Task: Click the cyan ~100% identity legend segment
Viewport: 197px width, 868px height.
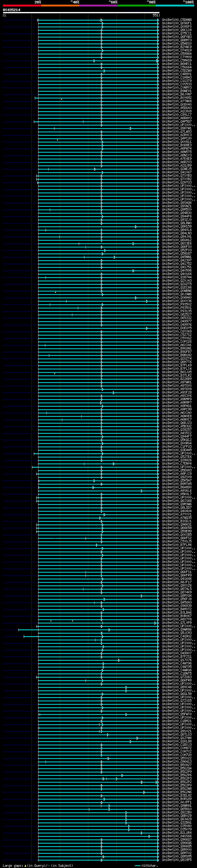Action: pos(175,6)
